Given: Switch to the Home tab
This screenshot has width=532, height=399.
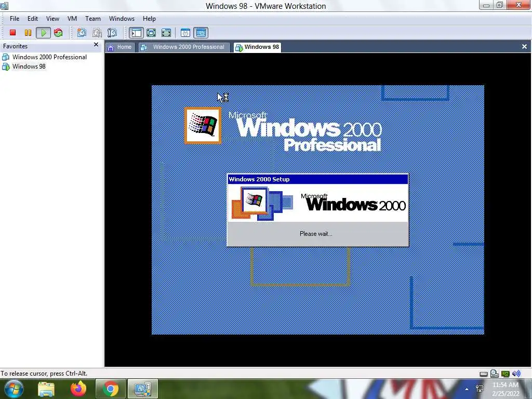Looking at the screenshot, I should (120, 47).
